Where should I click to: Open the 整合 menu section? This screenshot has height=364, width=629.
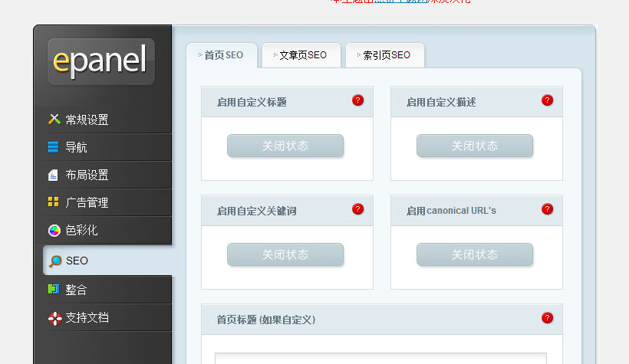point(104,290)
